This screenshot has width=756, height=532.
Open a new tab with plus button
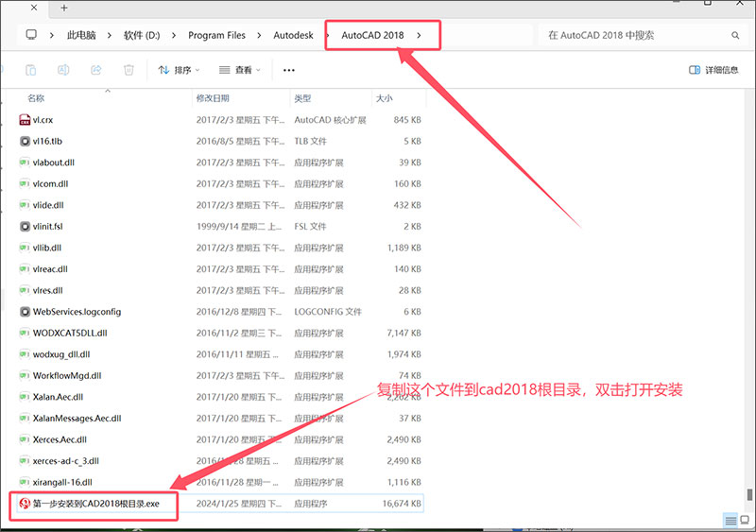point(64,8)
